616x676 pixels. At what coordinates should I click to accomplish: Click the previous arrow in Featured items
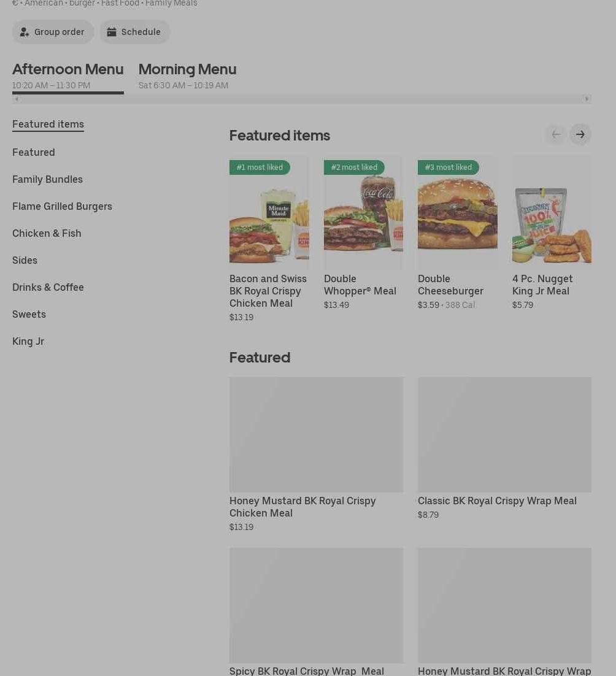click(555, 134)
